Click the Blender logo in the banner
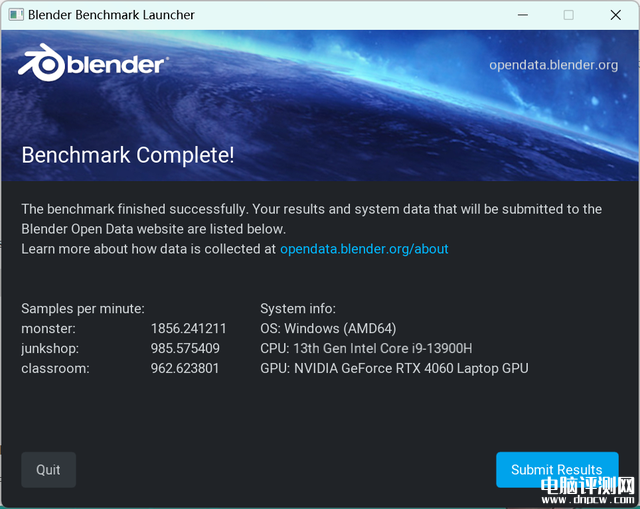The width and height of the screenshot is (640, 509). tap(93, 63)
